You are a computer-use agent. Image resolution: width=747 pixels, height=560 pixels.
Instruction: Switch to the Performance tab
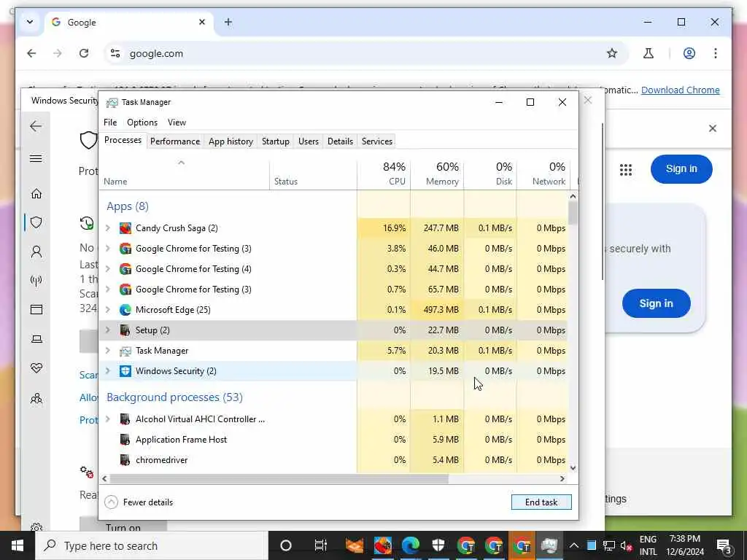click(x=175, y=141)
